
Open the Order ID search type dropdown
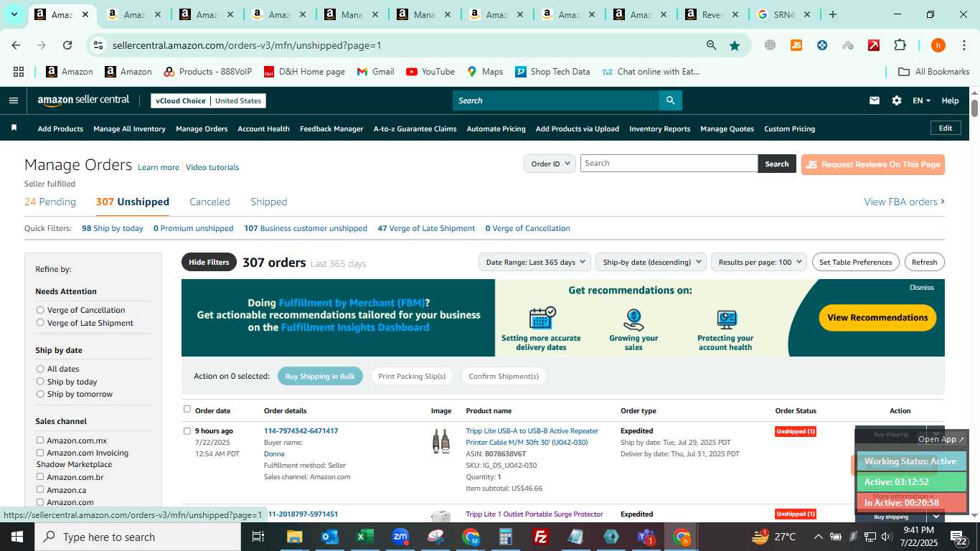pyautogui.click(x=550, y=164)
